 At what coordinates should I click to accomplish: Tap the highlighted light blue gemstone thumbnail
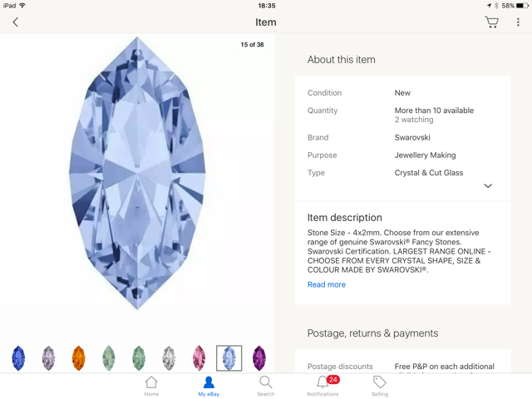229,358
